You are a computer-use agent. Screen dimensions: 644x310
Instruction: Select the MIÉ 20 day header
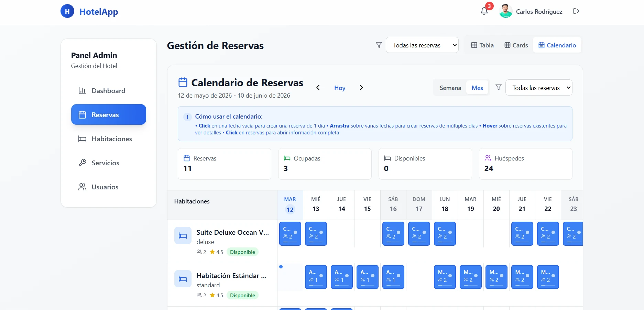496,205
